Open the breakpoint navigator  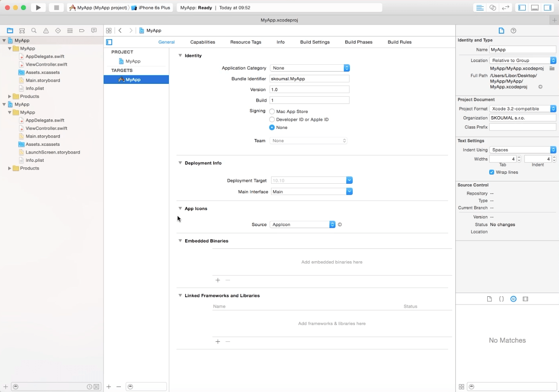click(82, 31)
